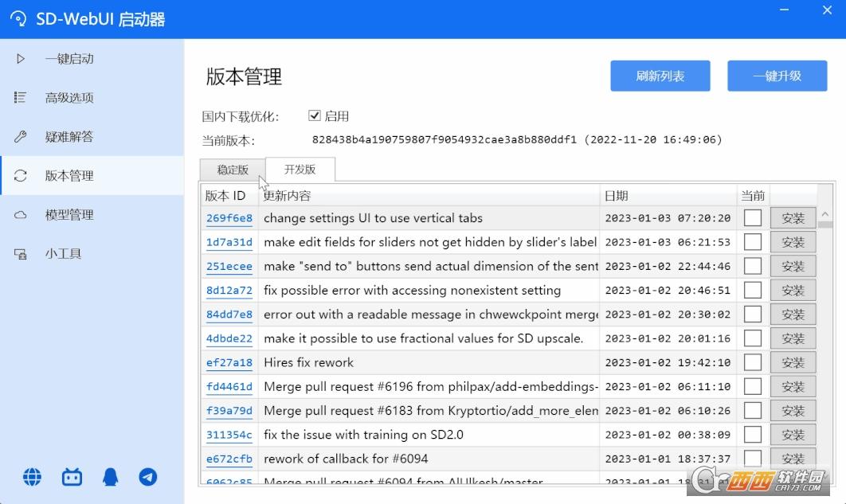Install version 84dd7e8 with 安装
The height and width of the screenshot is (504, 846).
pyautogui.click(x=793, y=315)
